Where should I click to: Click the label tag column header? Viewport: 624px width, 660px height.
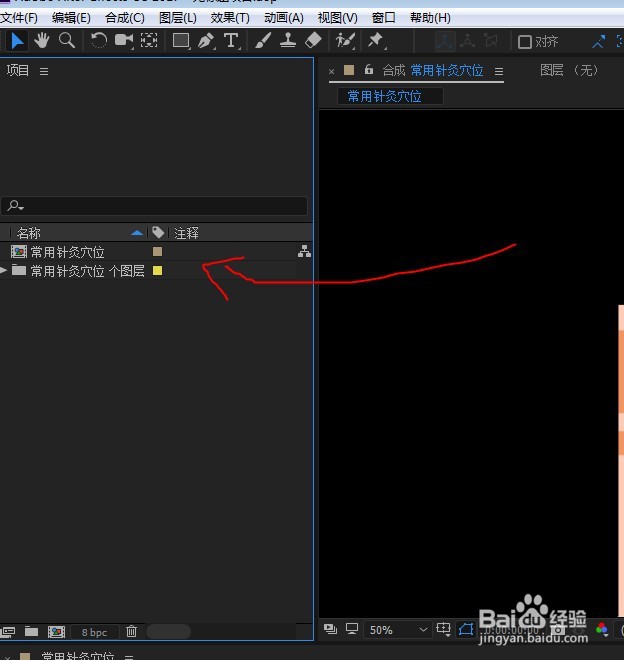158,232
